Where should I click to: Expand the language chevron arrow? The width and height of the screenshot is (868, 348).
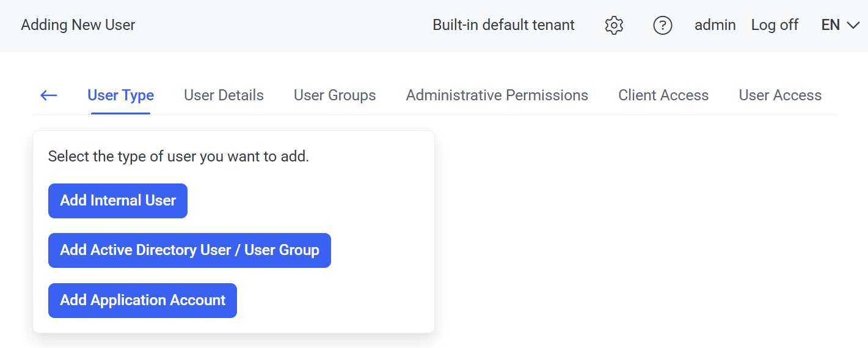click(853, 25)
